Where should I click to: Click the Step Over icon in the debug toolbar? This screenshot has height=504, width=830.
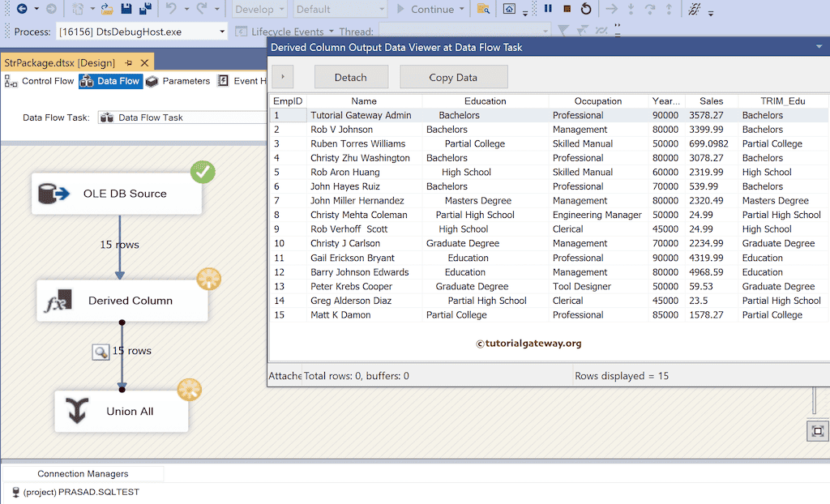point(651,9)
